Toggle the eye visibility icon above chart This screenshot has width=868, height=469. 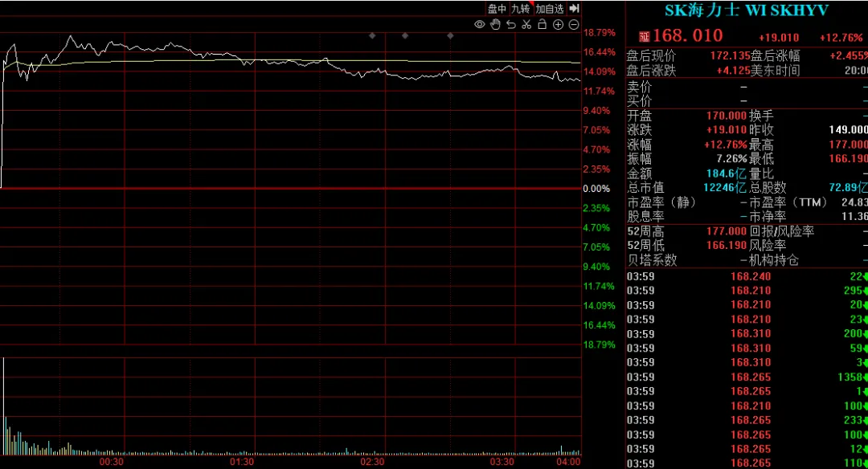[479, 24]
